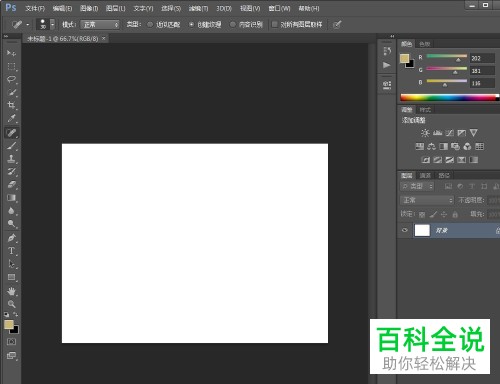Close the 未标题-1 document tab
The height and width of the screenshot is (384, 500).
(104, 38)
